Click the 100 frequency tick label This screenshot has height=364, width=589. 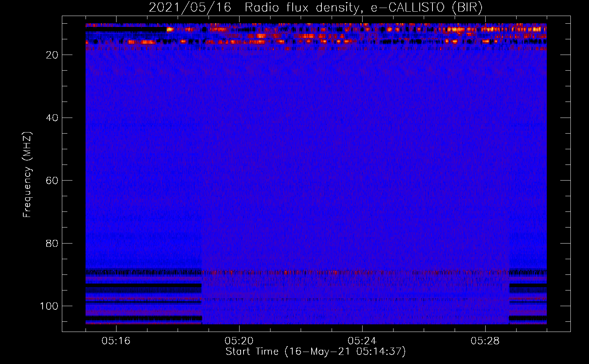(49, 306)
